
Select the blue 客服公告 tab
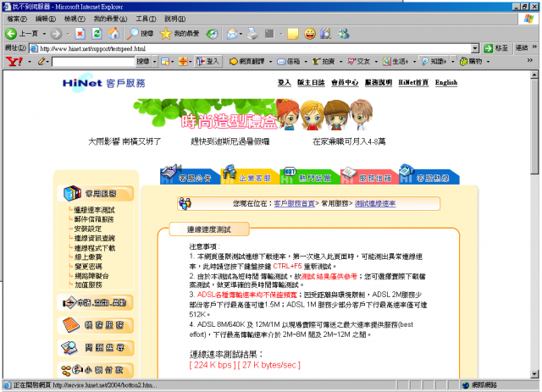coord(190,175)
